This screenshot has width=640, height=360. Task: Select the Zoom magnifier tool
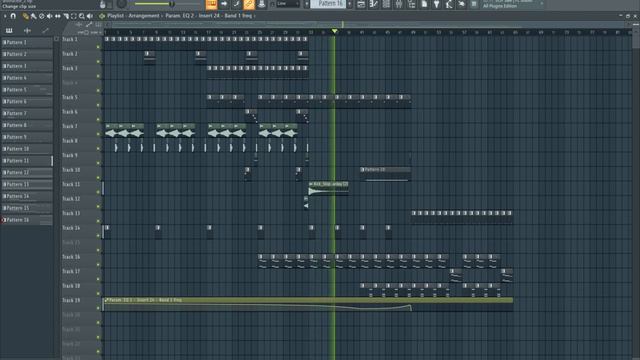point(82,16)
